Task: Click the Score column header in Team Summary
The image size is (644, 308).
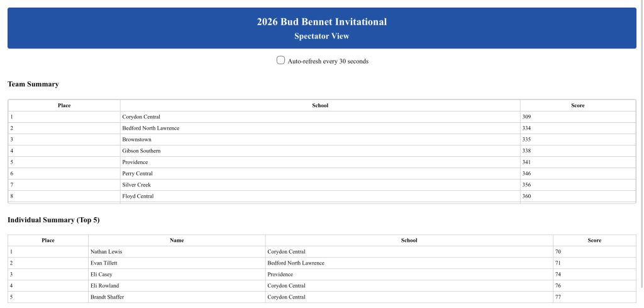Action: 577,106
